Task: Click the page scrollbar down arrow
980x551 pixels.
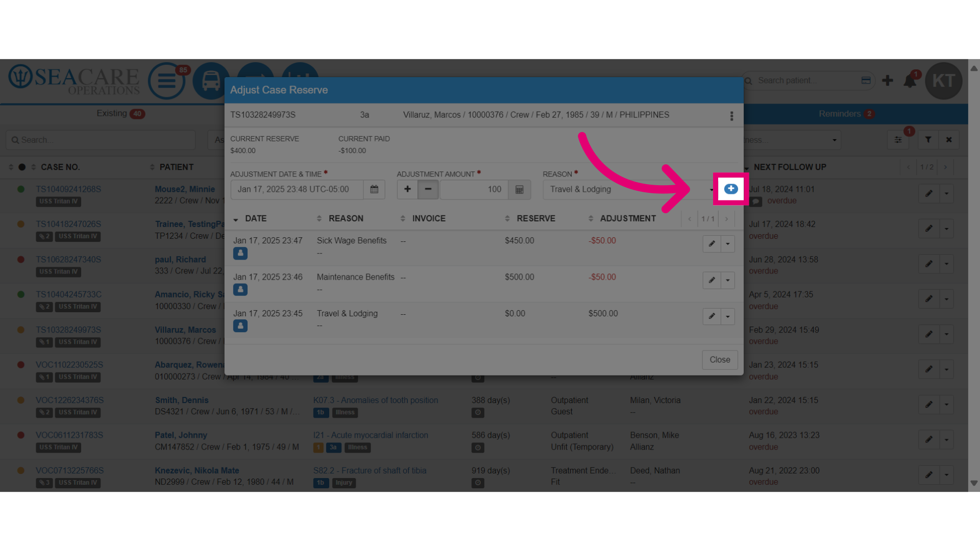Action: 974,483
